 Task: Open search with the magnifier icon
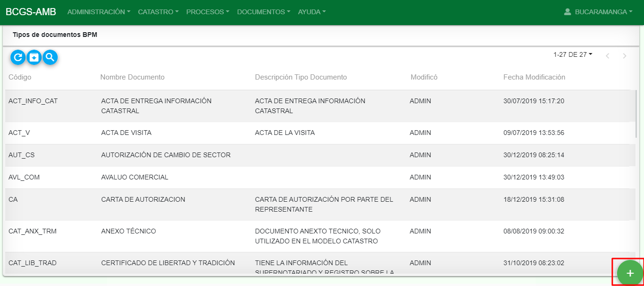(50, 58)
